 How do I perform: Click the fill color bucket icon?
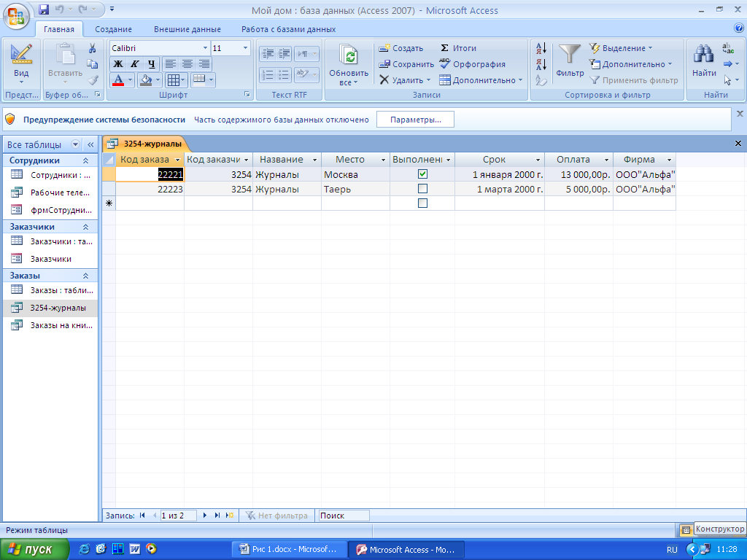[145, 80]
